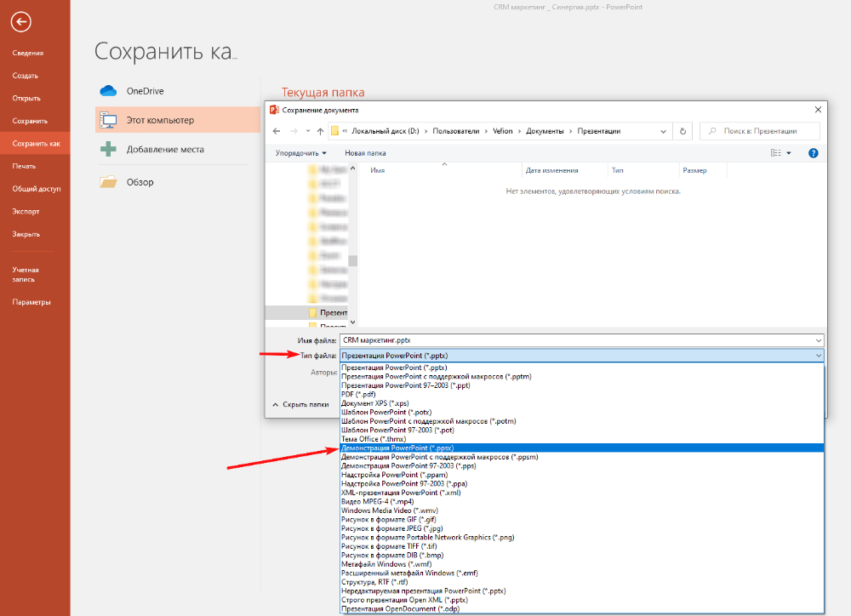851x616 pixels.
Task: Collapse the Тип файла dropdown list
Action: (819, 356)
